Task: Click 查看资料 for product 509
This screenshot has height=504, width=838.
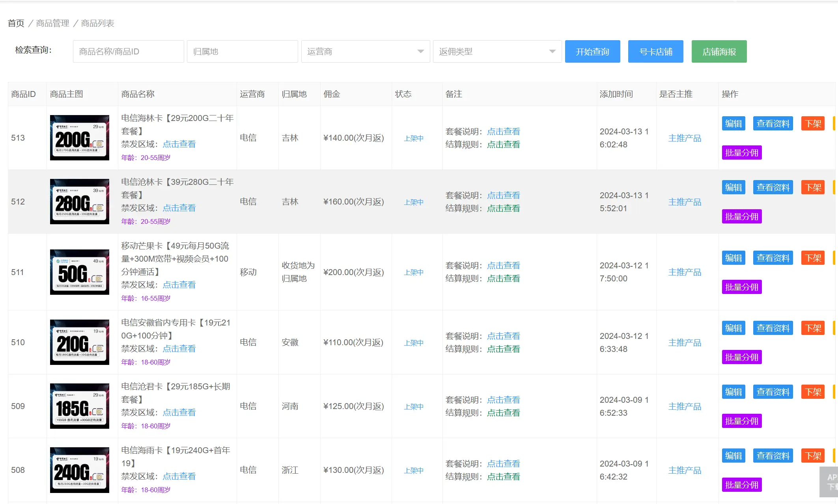Action: point(773,392)
